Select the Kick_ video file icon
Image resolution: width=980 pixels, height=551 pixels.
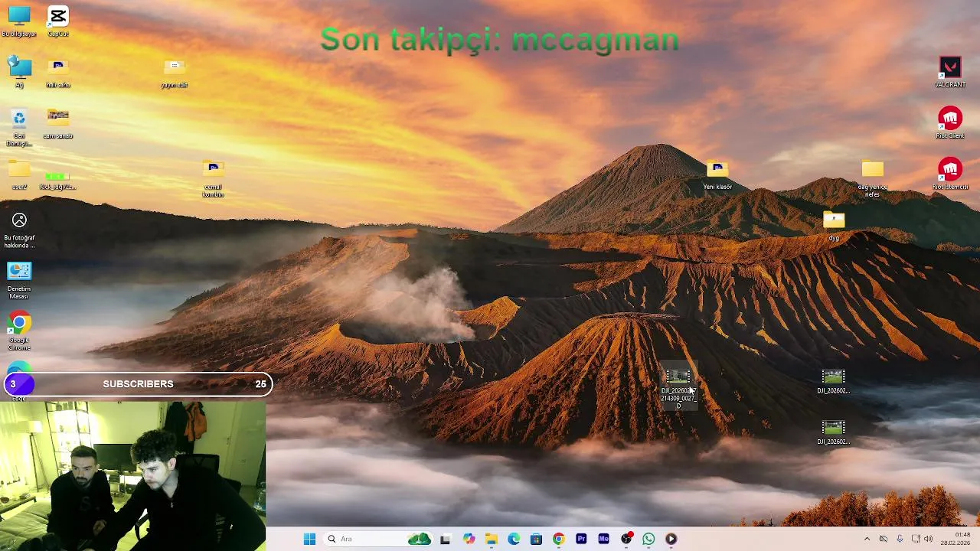click(x=58, y=180)
